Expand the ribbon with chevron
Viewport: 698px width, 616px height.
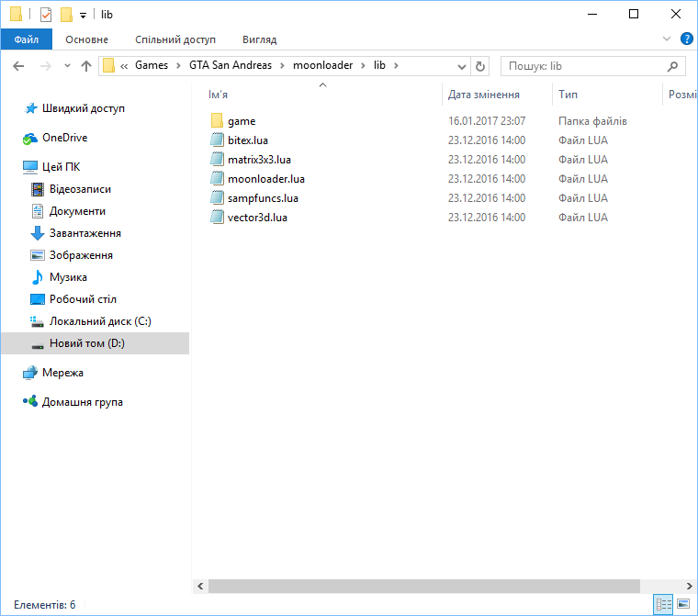[x=667, y=39]
